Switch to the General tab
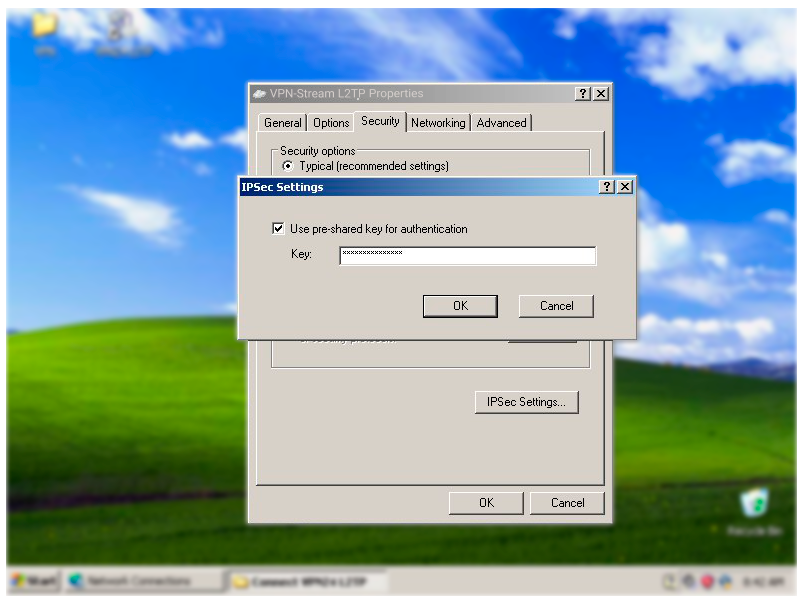The image size is (803, 602). click(x=283, y=123)
